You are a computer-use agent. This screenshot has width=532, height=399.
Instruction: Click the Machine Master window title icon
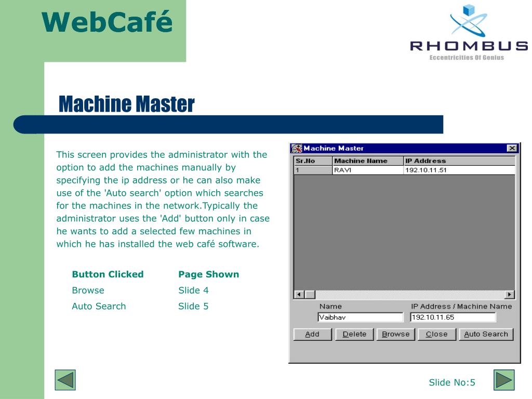pyautogui.click(x=297, y=148)
